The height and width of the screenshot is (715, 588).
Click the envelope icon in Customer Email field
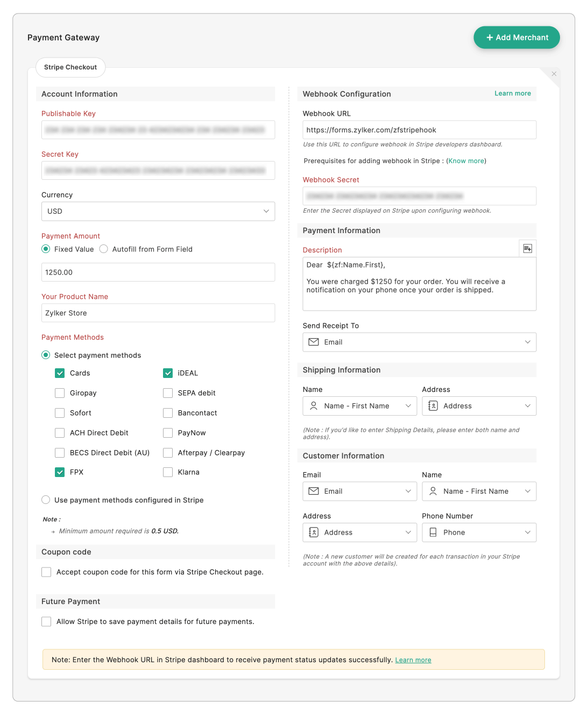[314, 491]
